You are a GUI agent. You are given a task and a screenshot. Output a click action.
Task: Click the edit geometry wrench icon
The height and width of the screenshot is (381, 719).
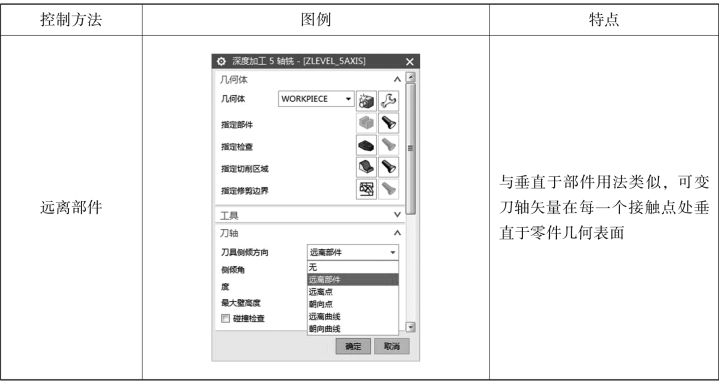(389, 100)
